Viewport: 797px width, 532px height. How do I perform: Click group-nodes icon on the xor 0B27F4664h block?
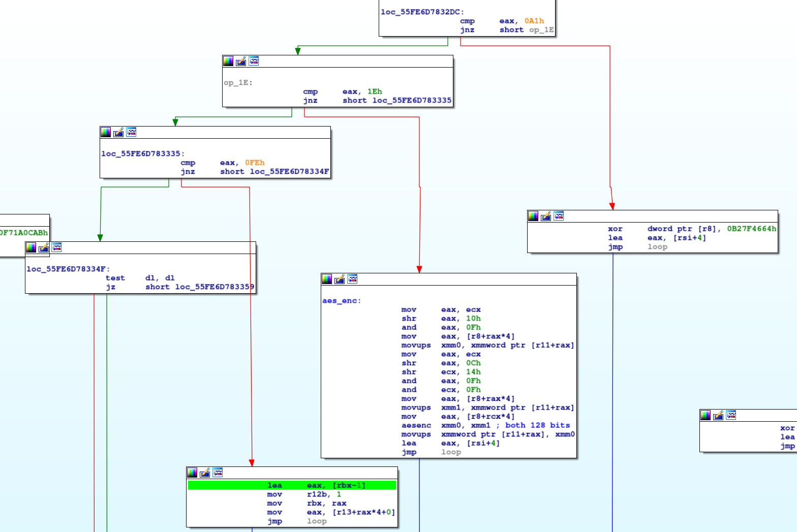pos(559,216)
